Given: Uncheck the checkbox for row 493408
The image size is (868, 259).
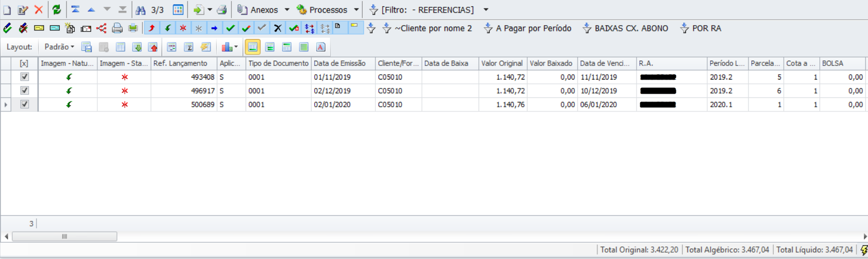Looking at the screenshot, I should pos(24,77).
